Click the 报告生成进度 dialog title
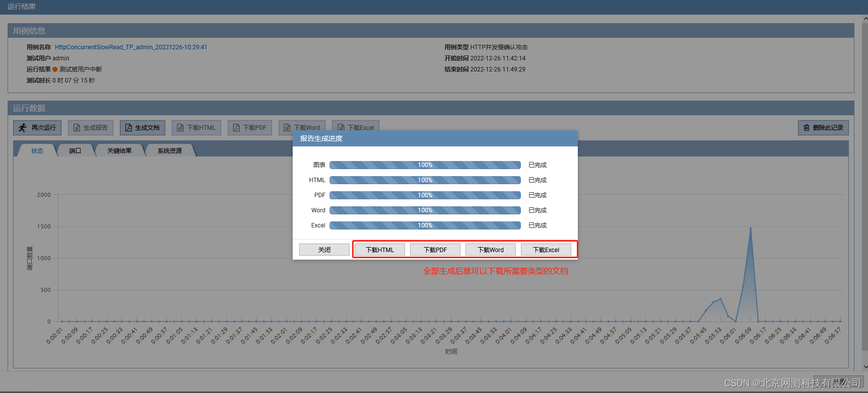This screenshot has height=393, width=868. coord(321,138)
